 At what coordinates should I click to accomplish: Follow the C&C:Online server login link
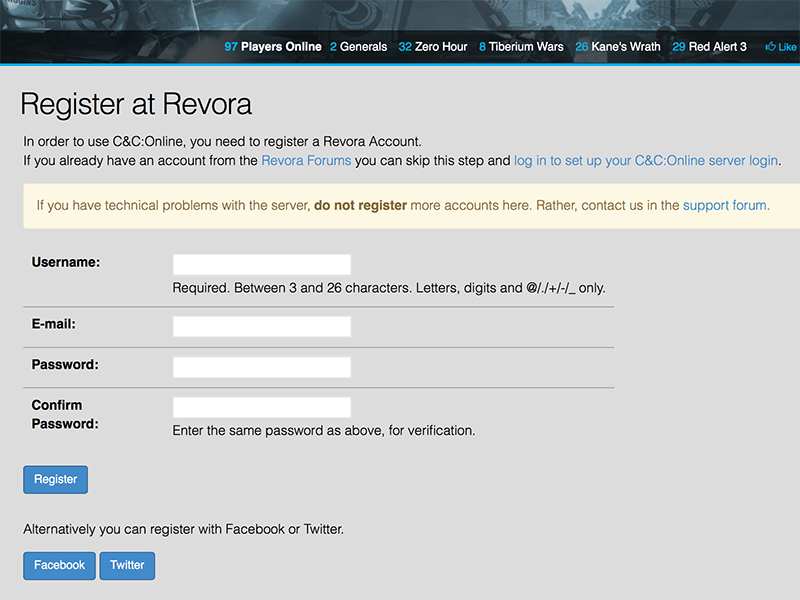click(645, 160)
